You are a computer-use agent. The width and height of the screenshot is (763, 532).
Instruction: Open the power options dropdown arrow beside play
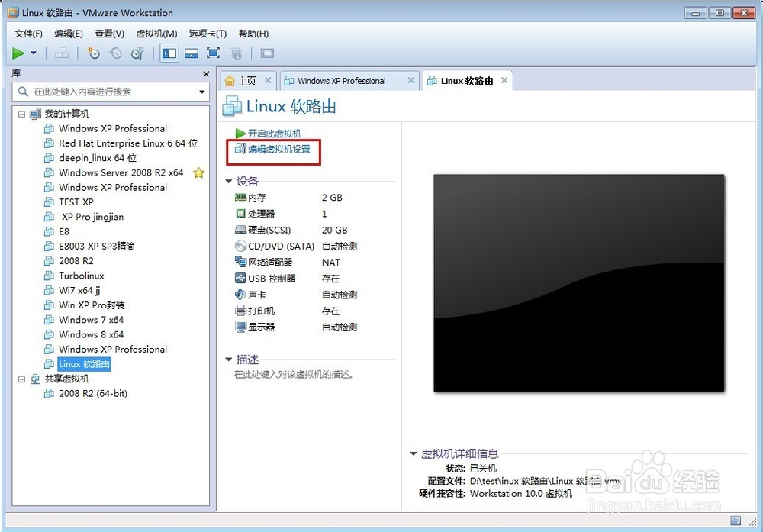[x=34, y=53]
